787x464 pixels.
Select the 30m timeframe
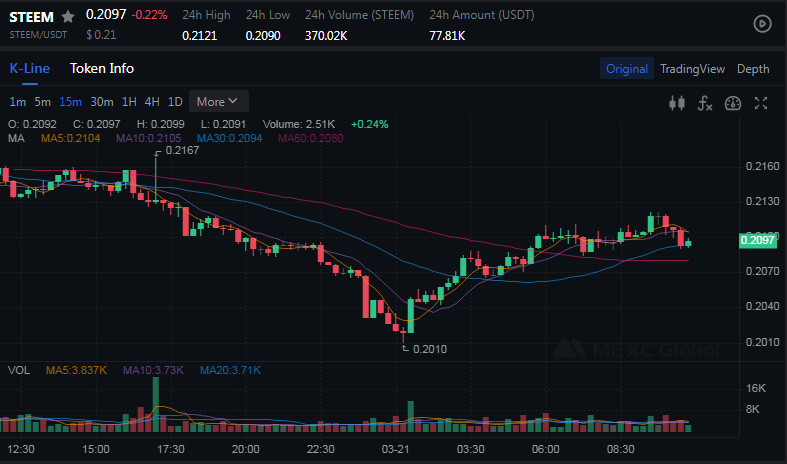(101, 101)
